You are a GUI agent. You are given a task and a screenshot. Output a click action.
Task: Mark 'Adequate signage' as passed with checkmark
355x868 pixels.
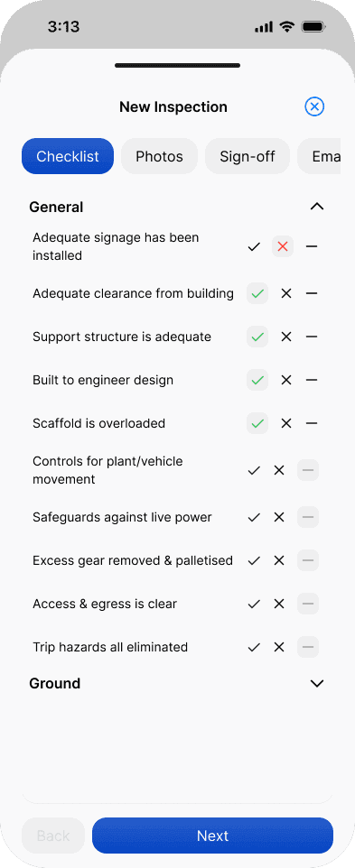254,246
